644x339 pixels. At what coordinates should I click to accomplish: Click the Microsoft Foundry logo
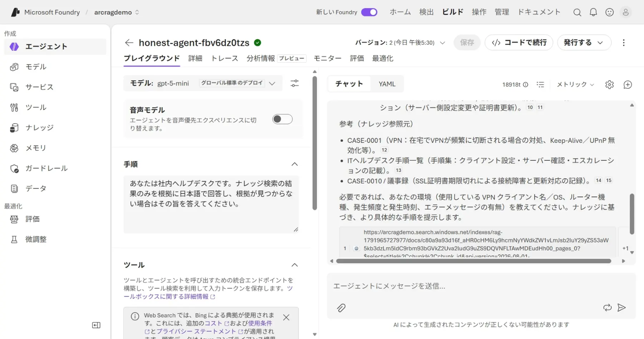coord(15,13)
